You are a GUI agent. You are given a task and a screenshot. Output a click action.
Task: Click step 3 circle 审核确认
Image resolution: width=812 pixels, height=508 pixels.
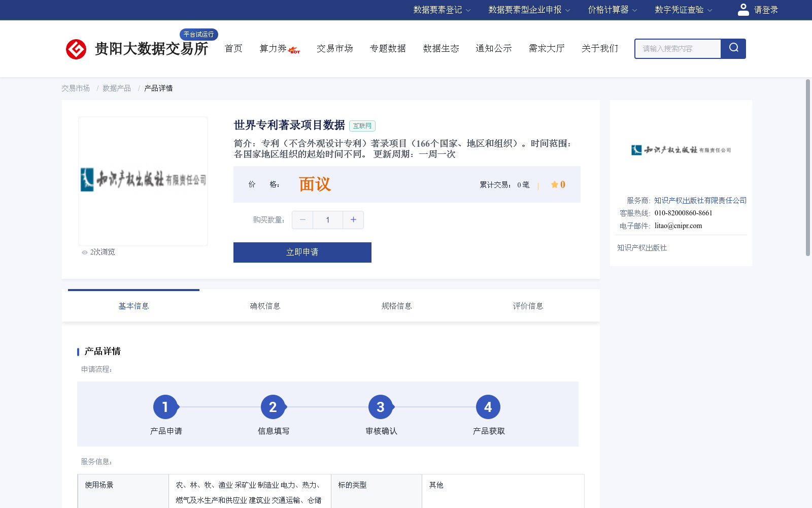click(x=381, y=407)
